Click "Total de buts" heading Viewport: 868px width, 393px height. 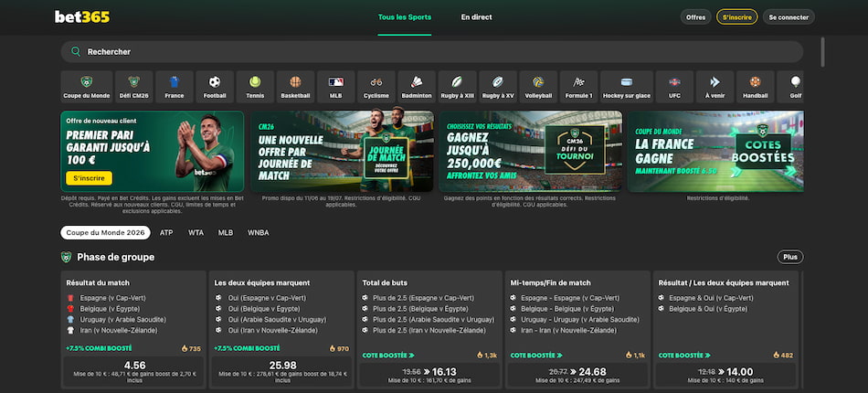tap(385, 282)
